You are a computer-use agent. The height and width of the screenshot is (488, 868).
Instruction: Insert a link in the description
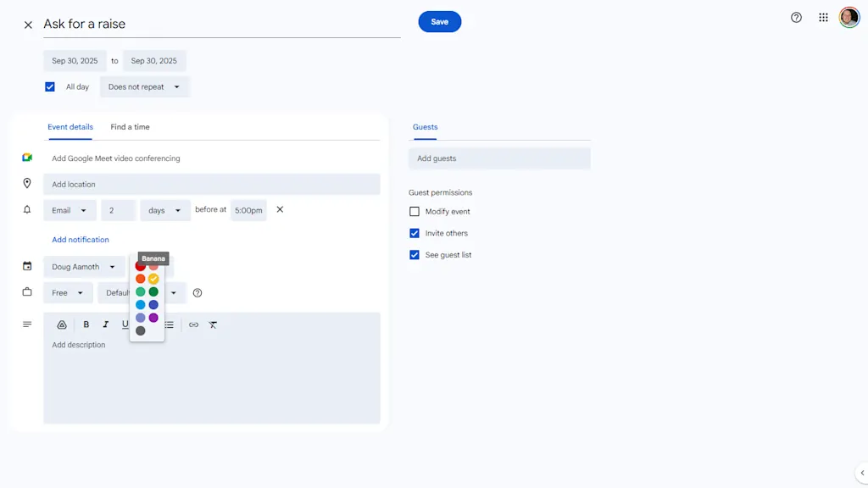coord(193,324)
